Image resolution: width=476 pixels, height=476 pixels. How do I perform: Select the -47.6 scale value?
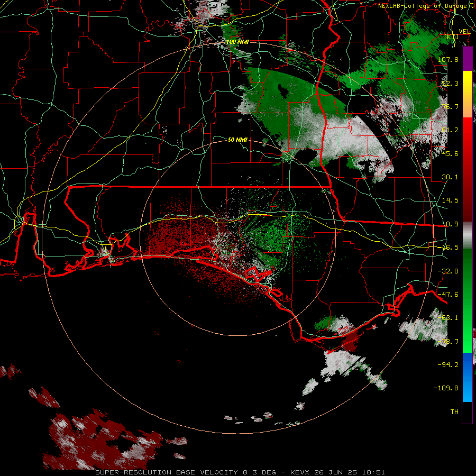pos(448,295)
